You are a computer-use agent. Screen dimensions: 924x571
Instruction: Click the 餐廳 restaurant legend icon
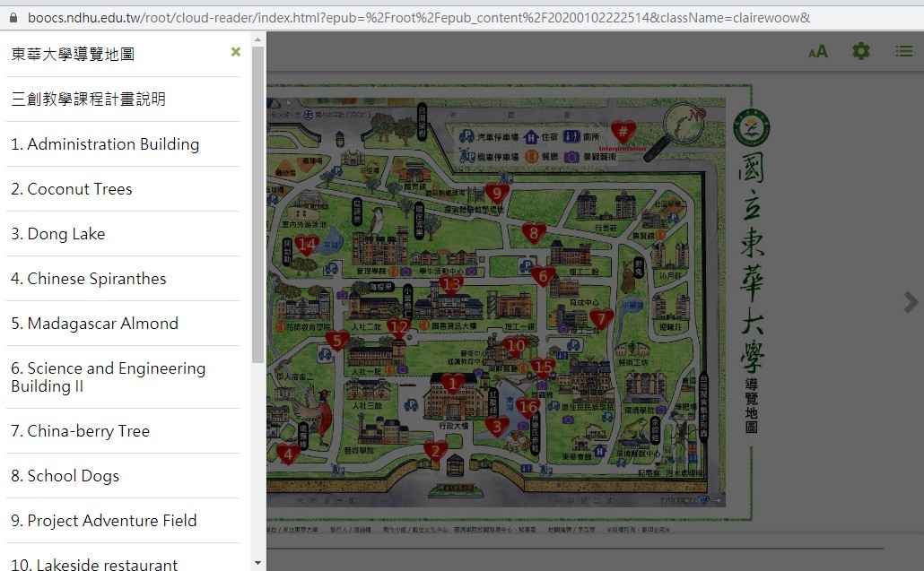(532, 157)
